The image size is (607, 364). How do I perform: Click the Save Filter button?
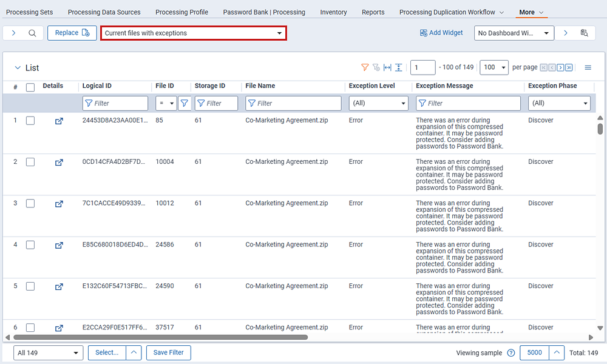[168, 352]
